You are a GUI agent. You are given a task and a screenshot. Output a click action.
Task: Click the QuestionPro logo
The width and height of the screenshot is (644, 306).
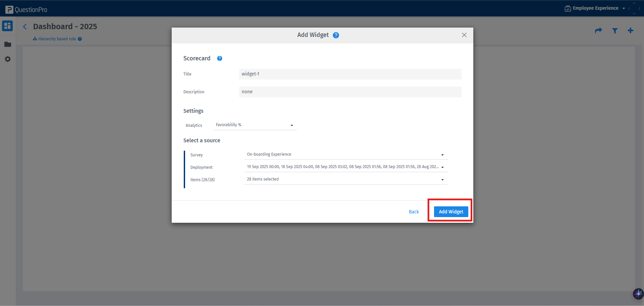[26, 9]
